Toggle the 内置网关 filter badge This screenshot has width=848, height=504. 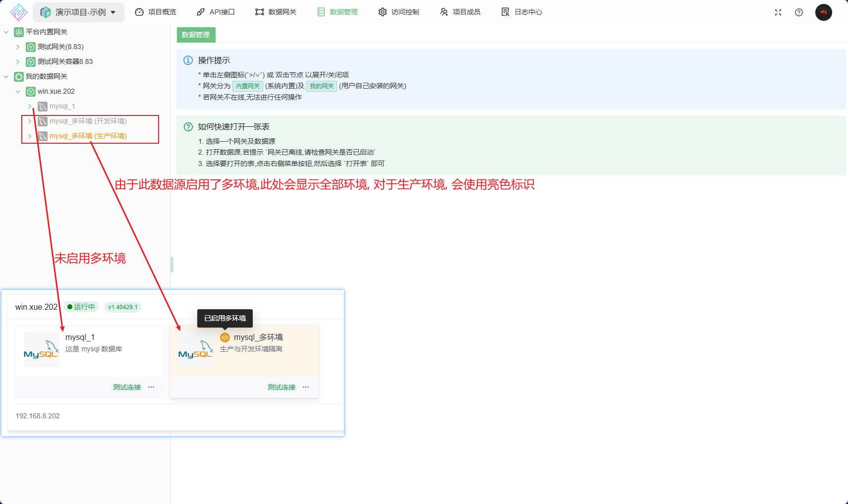click(247, 86)
